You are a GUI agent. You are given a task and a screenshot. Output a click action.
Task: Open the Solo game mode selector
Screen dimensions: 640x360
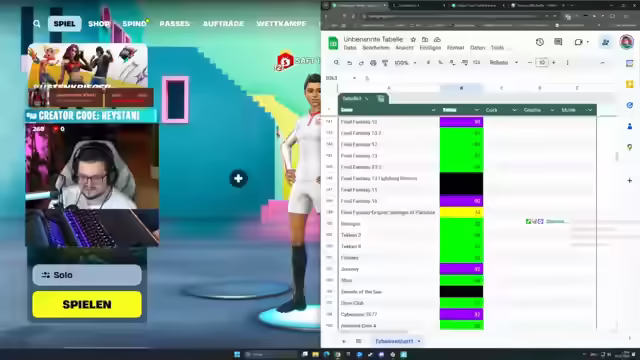(x=87, y=275)
